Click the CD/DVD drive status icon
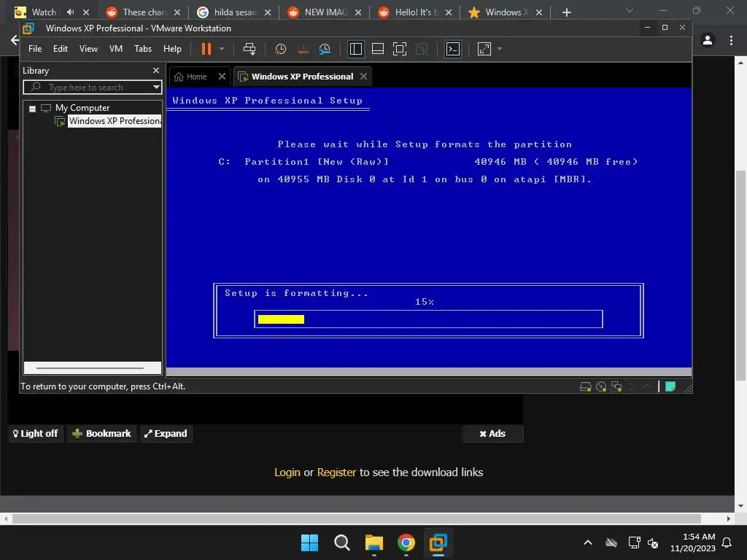 point(601,386)
